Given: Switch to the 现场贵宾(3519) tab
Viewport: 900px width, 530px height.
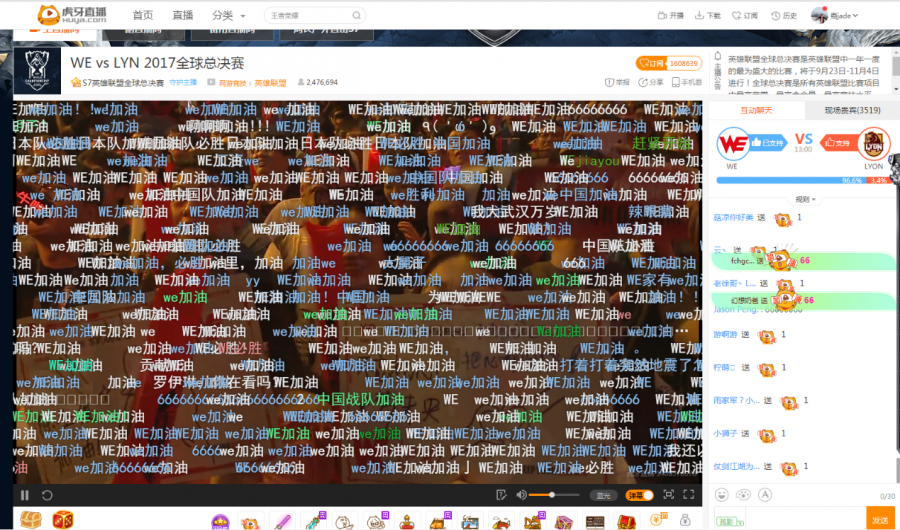Looking at the screenshot, I should (852, 110).
